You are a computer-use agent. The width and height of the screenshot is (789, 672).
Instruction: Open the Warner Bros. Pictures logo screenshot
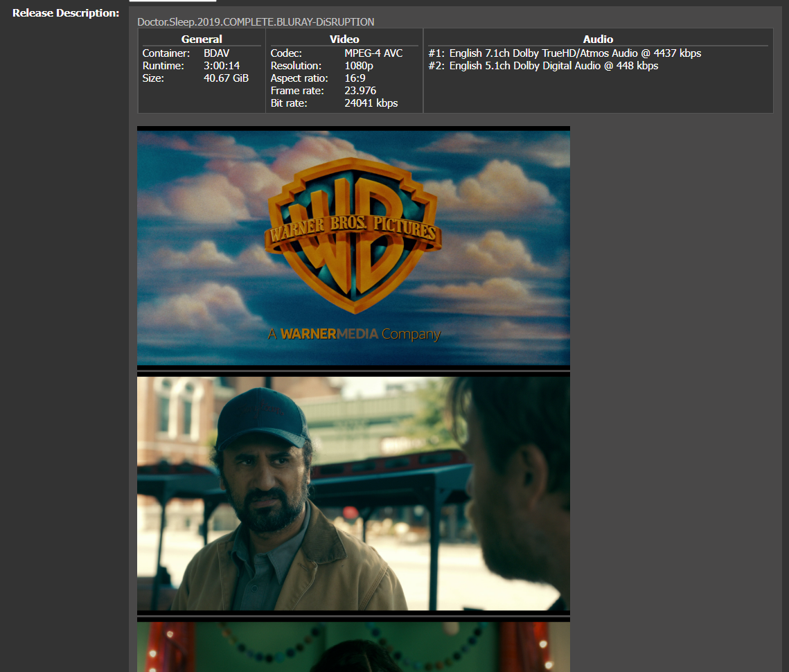pyautogui.click(x=353, y=248)
